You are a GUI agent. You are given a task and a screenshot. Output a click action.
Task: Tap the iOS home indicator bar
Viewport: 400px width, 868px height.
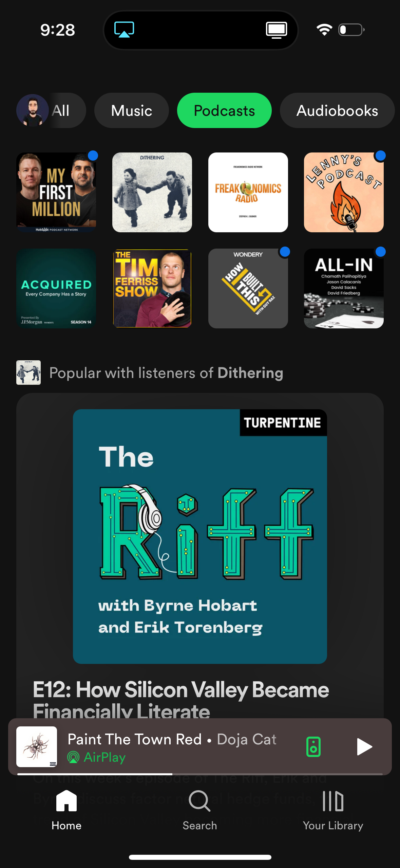[200, 857]
